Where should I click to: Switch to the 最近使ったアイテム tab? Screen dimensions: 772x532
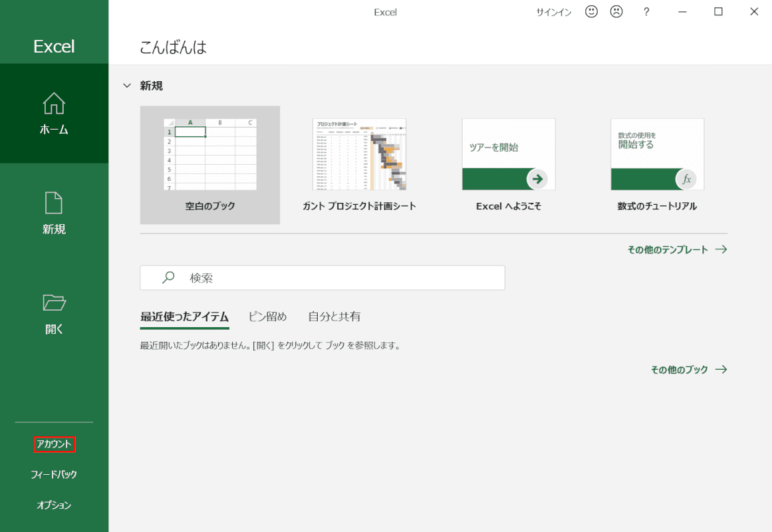coord(185,317)
